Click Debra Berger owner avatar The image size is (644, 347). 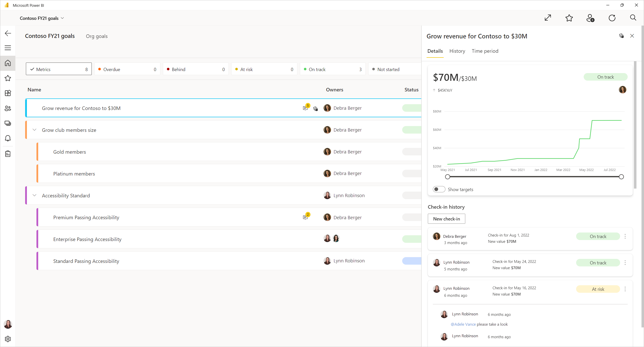tap(327, 108)
